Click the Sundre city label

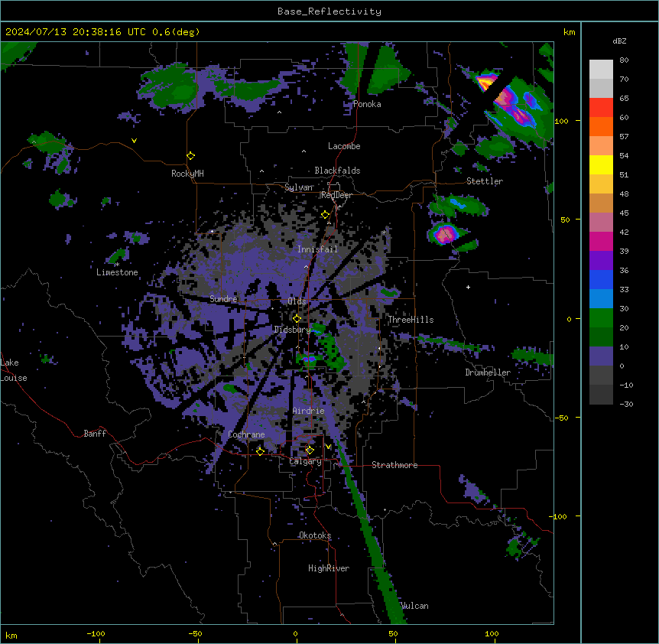pyautogui.click(x=223, y=299)
